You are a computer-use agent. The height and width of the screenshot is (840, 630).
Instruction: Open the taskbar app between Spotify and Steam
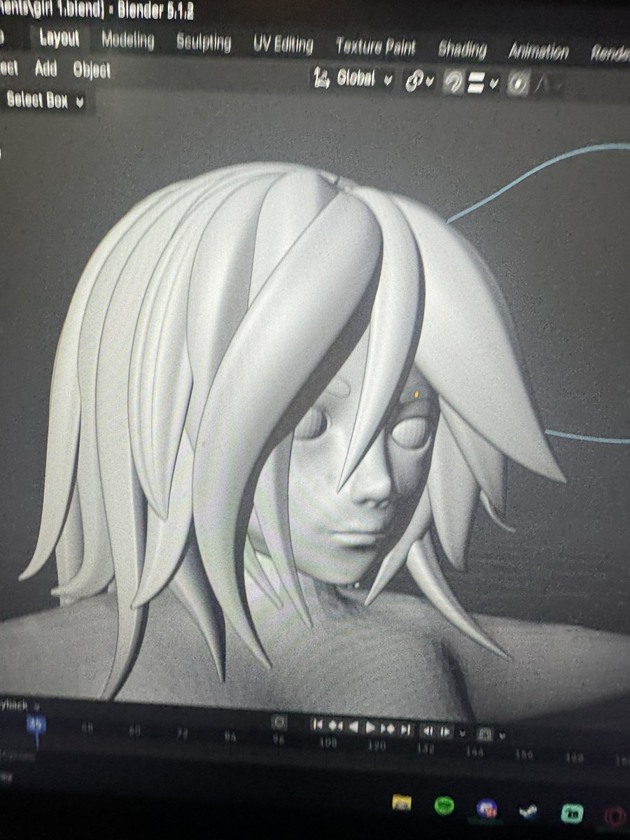pos(486,809)
